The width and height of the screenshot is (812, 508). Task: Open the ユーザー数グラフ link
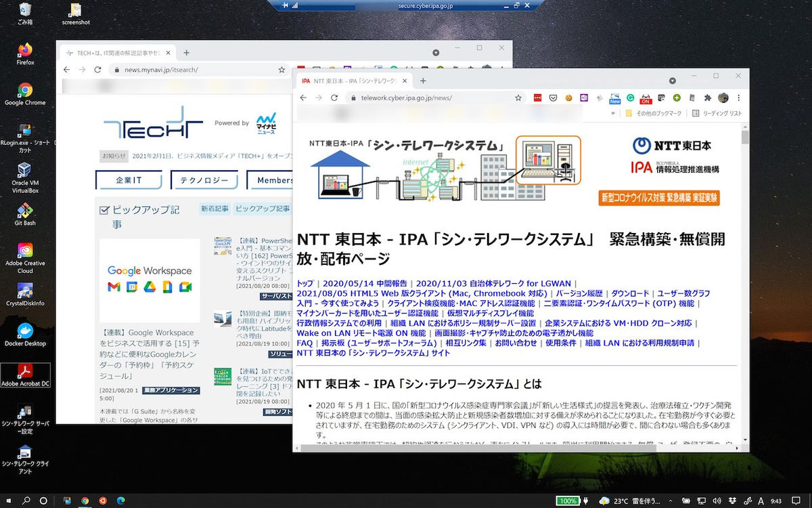[x=684, y=293]
